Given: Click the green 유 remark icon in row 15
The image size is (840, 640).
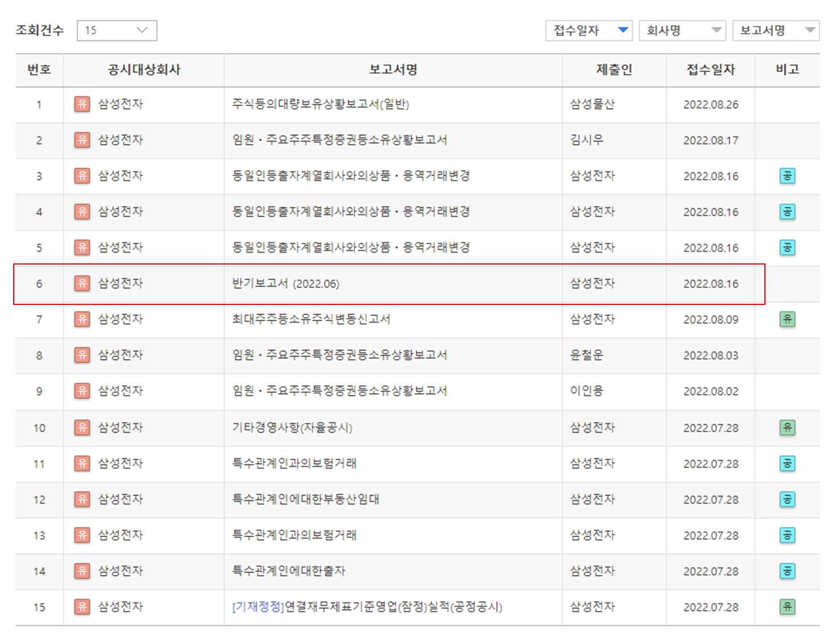Looking at the screenshot, I should point(787,607).
